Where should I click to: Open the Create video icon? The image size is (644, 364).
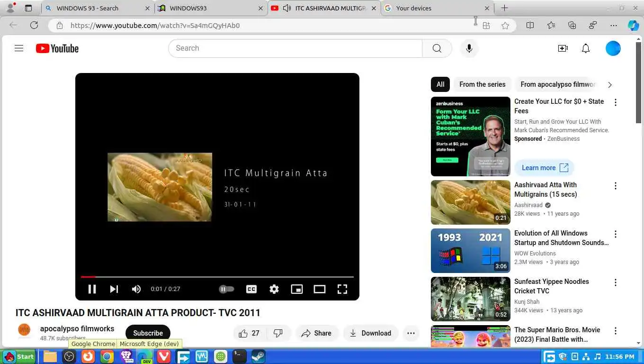click(x=563, y=48)
